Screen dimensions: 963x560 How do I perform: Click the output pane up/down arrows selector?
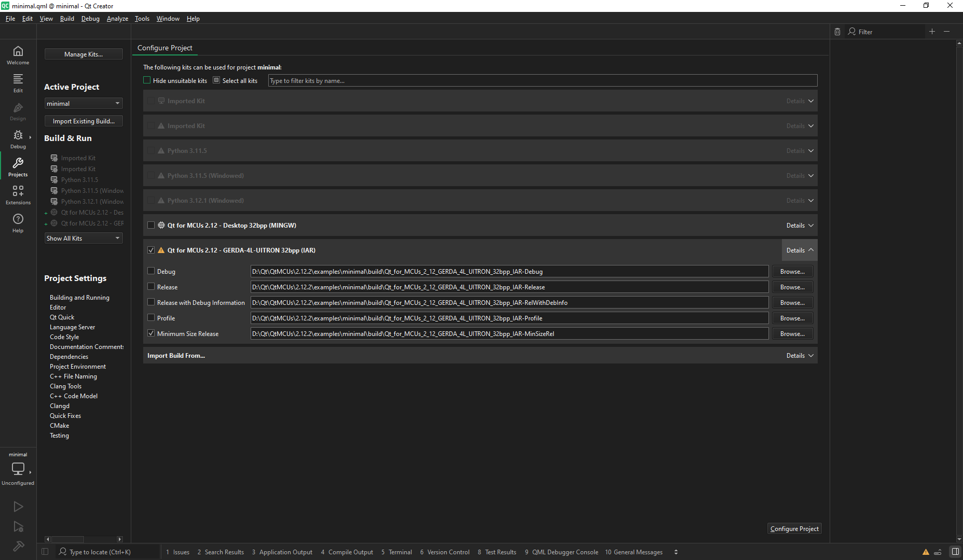pos(676,552)
